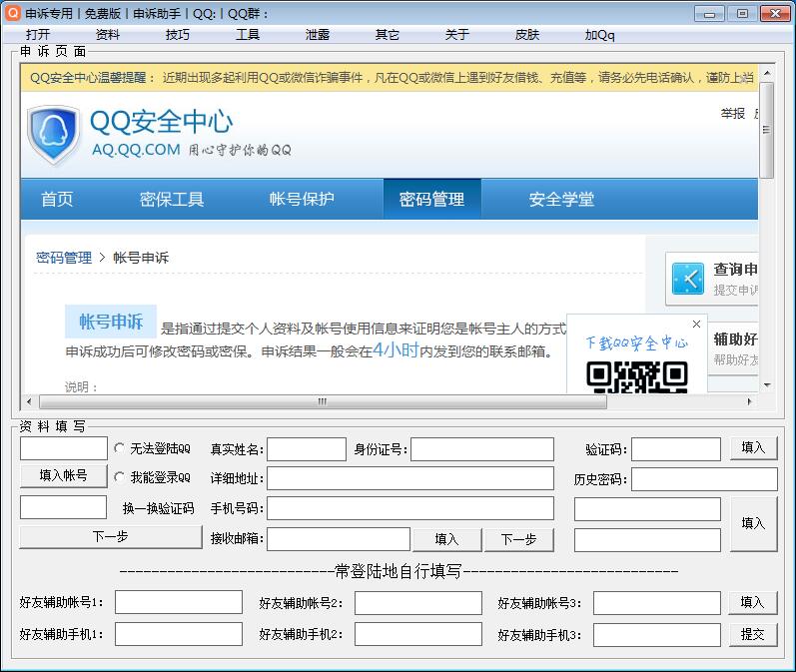Click the horizontal scrollbar thumb
The image size is (796, 672).
tap(323, 401)
